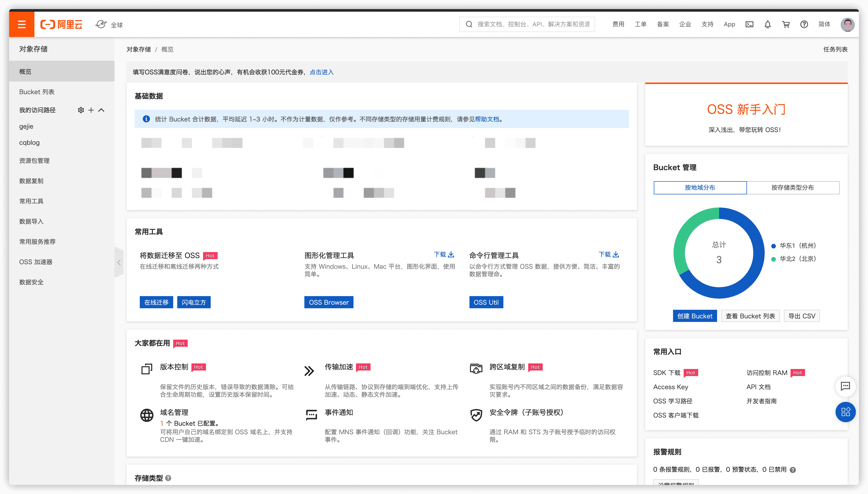The height and width of the screenshot is (494, 868).
Task: Click the 跨区域复制 icon
Action: (476, 368)
